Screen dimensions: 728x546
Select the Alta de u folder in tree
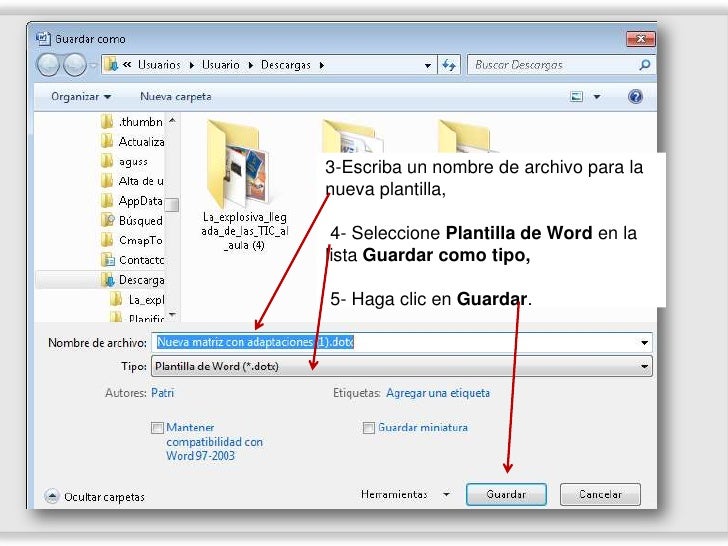pos(132,181)
